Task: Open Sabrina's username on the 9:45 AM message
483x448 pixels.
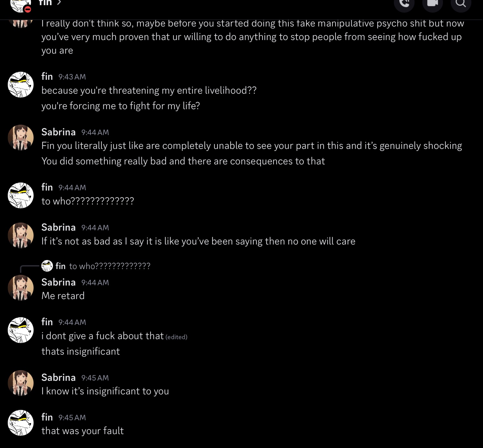Action: coord(58,377)
